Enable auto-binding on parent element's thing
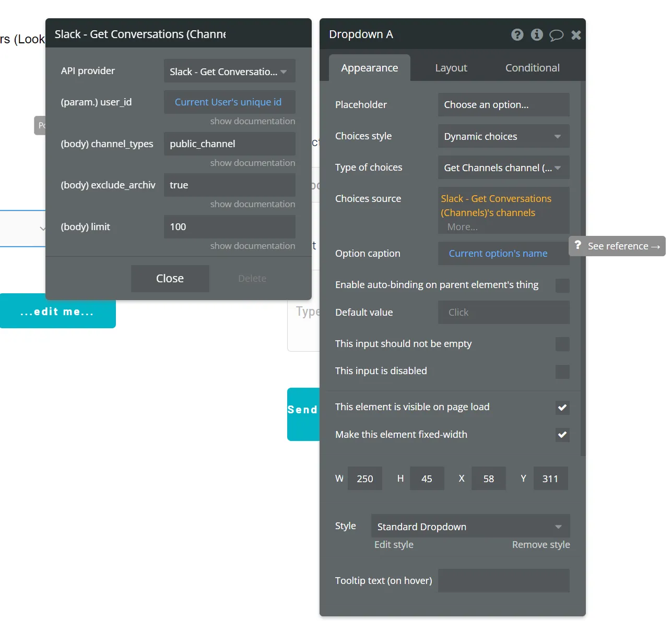The height and width of the screenshot is (621, 672). pos(562,285)
